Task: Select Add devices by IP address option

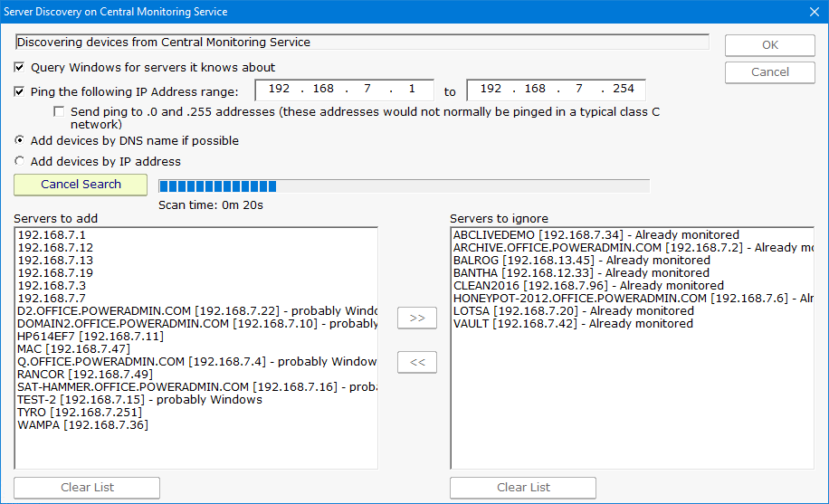Action: (19, 162)
